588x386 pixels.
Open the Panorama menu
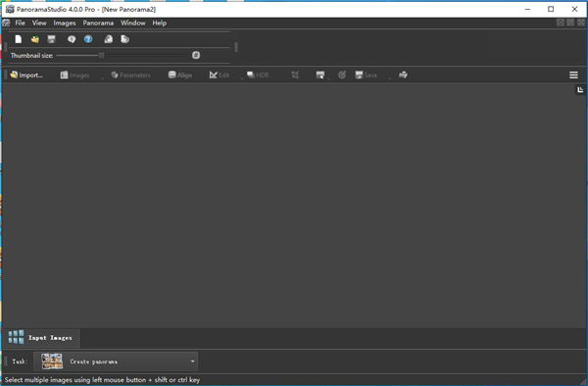pyautogui.click(x=98, y=23)
